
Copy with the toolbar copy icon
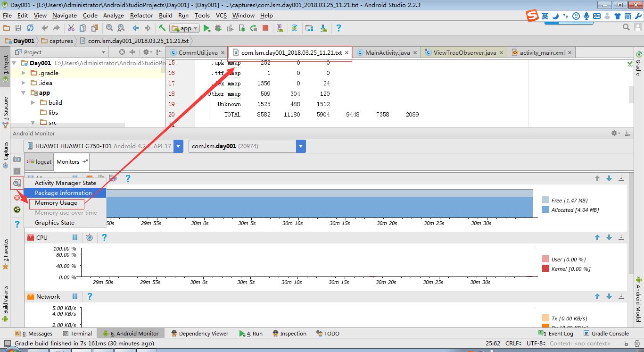click(83, 28)
